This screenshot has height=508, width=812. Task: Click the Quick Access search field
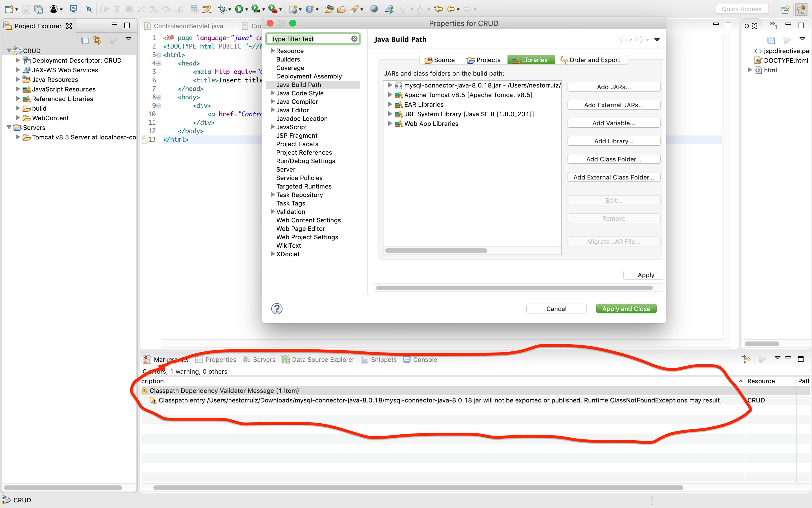742,9
